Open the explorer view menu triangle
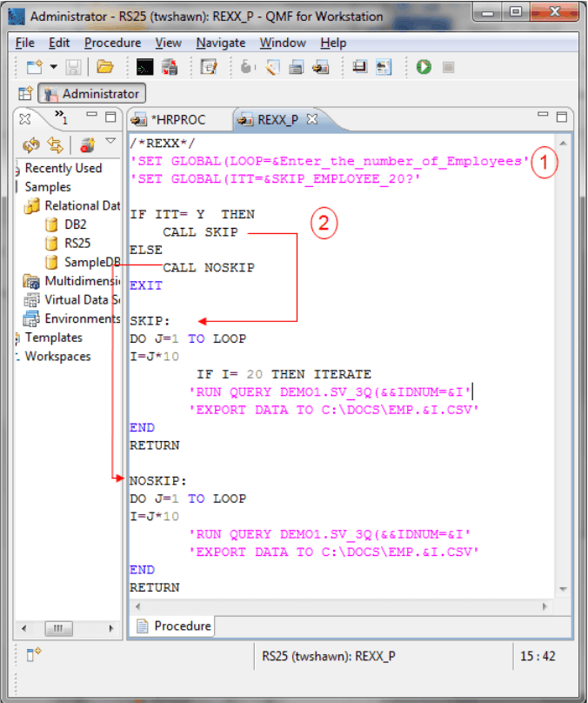Image resolution: width=588 pixels, height=703 pixels. pyautogui.click(x=110, y=141)
